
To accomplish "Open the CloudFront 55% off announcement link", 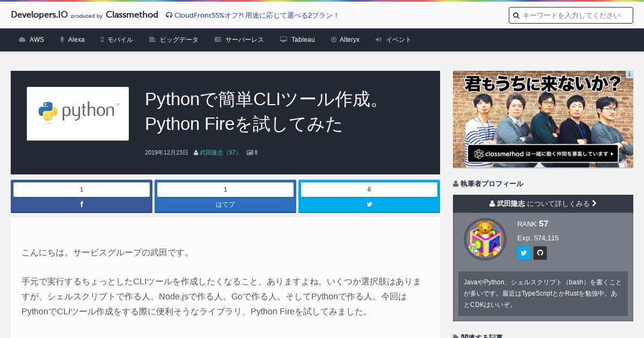I will point(257,15).
